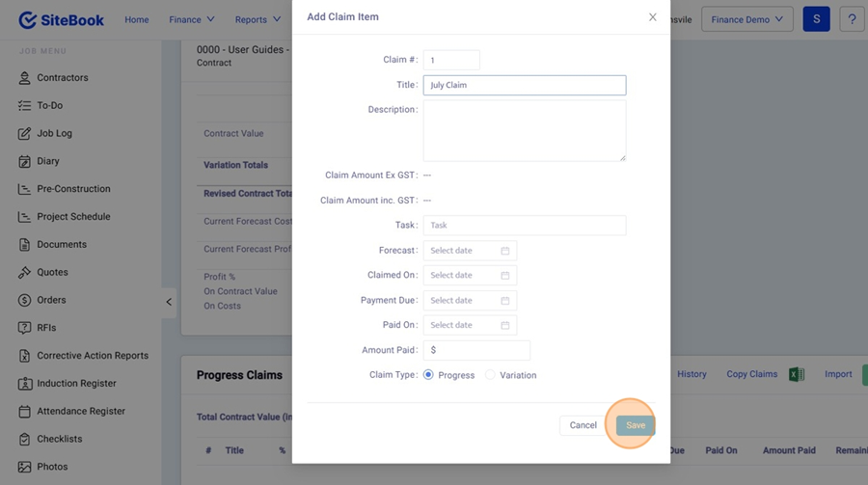This screenshot has height=485, width=868.
Task: Click the Quotes icon in job menu
Action: click(24, 273)
